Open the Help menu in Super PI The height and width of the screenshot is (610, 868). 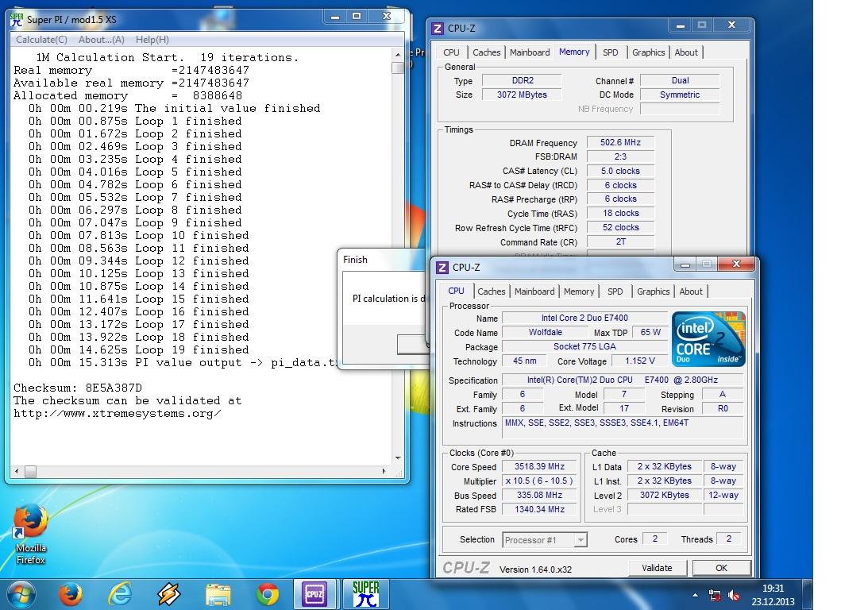pyautogui.click(x=152, y=40)
